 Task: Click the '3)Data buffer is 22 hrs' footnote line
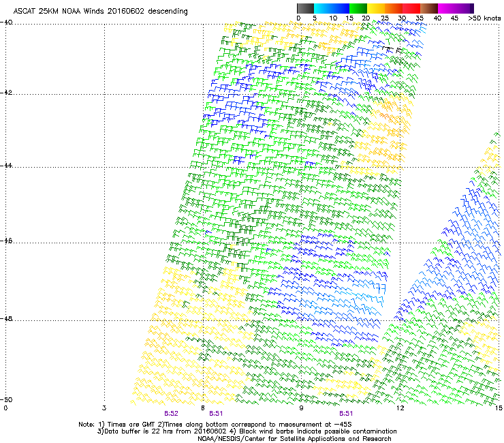(247, 431)
